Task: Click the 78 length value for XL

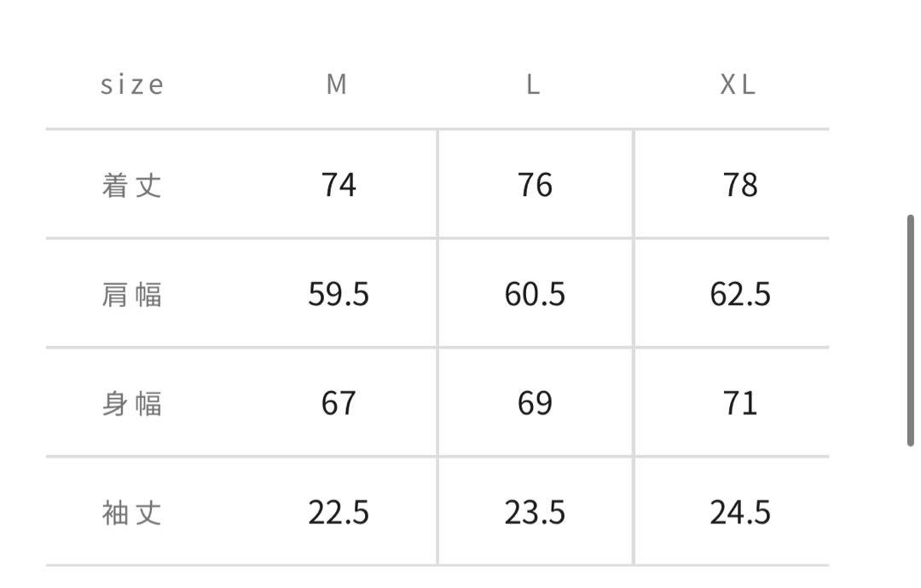Action: (740, 185)
